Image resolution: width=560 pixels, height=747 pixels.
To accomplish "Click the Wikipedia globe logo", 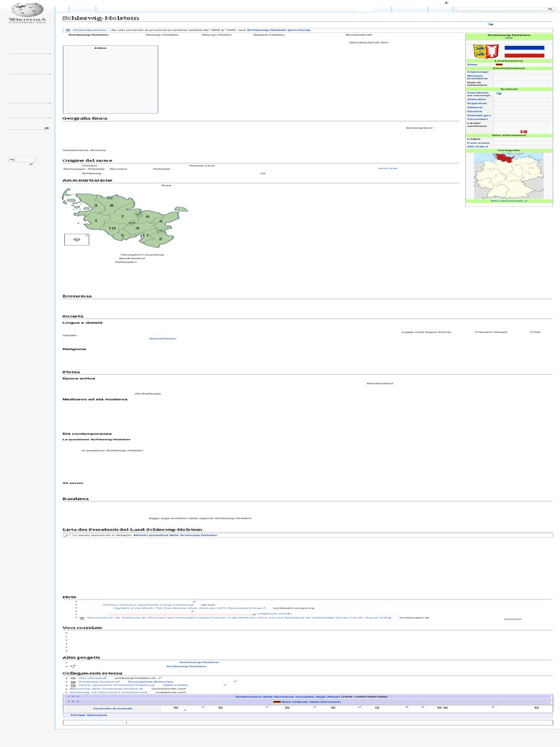I will pyautogui.click(x=27, y=9).
